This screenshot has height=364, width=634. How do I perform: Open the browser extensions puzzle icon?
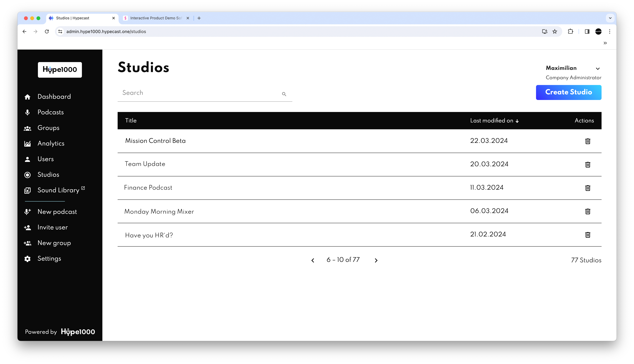(x=571, y=32)
